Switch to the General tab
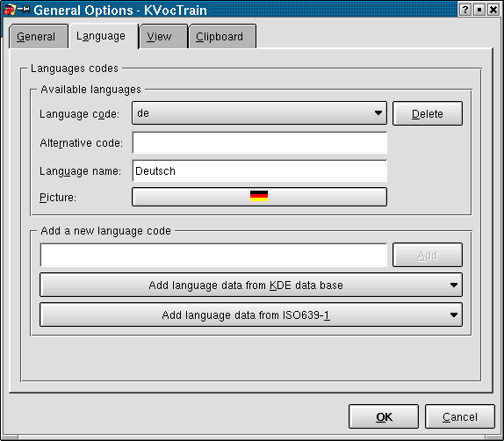This screenshot has height=441, width=504. tap(36, 36)
